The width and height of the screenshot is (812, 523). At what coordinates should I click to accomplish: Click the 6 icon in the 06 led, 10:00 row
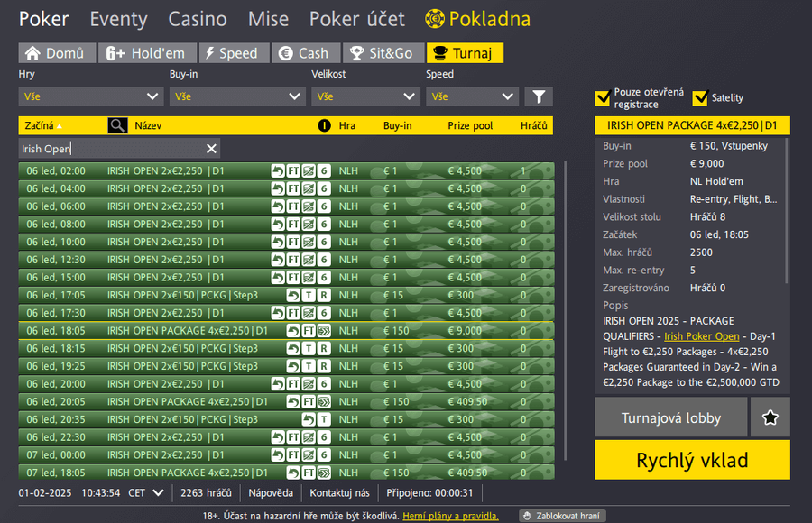[x=324, y=242]
